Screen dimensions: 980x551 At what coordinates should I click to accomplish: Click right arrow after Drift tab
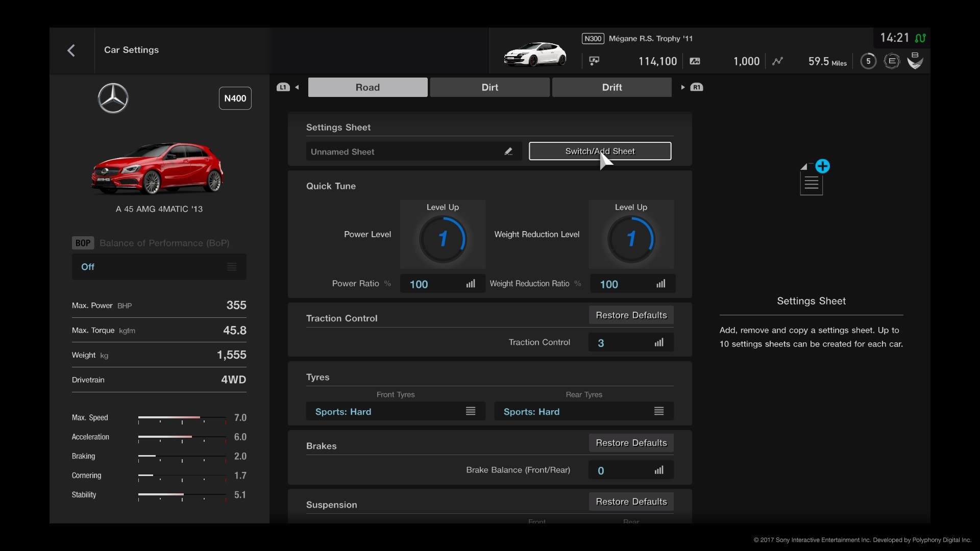[683, 87]
